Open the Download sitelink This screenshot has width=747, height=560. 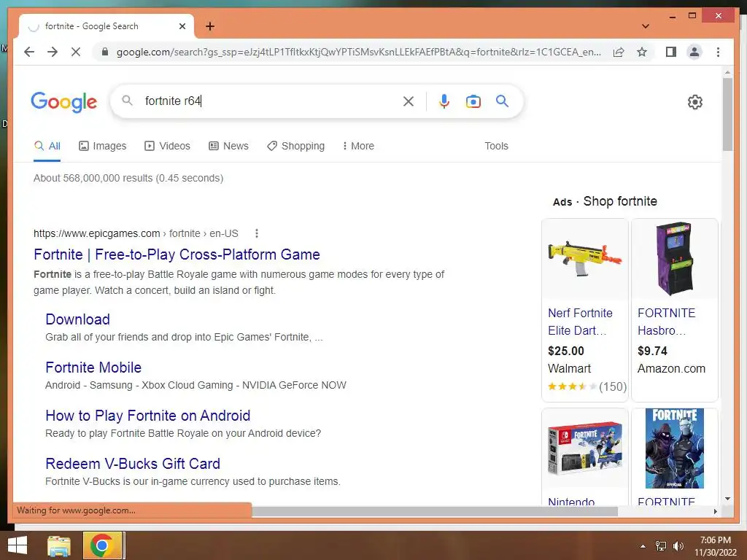[77, 319]
